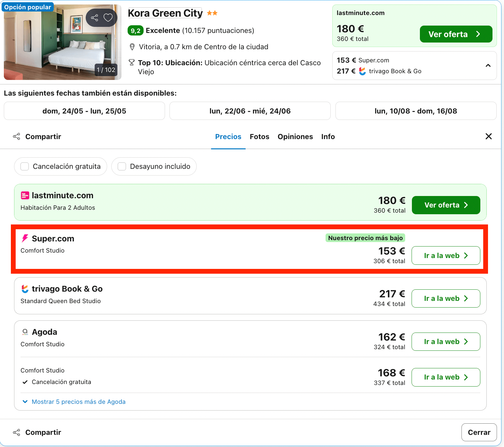Click the location pin icon near Vitoria

pyautogui.click(x=132, y=47)
